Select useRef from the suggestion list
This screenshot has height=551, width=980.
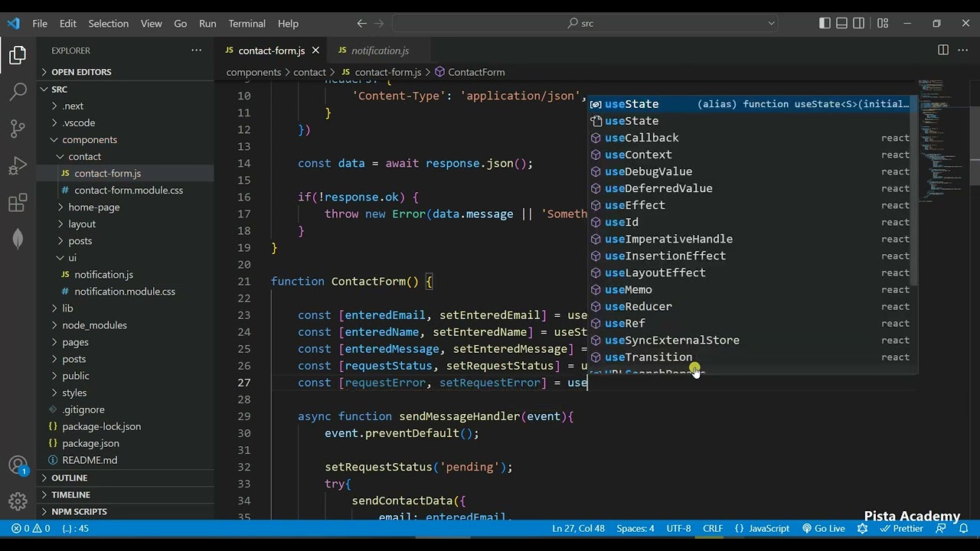pyautogui.click(x=750, y=323)
